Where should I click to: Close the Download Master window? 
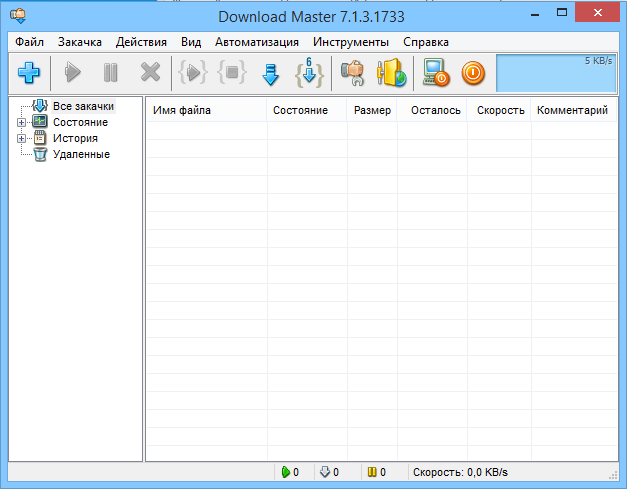(x=598, y=13)
